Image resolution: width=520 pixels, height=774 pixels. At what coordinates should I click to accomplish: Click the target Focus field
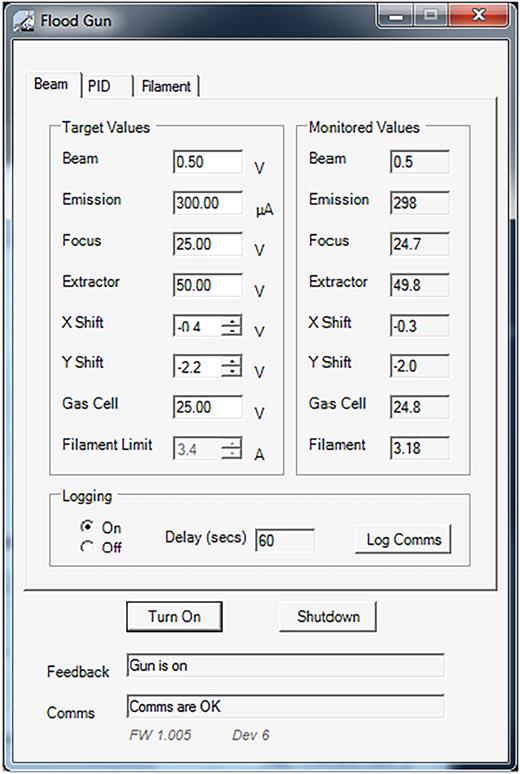click(x=208, y=244)
